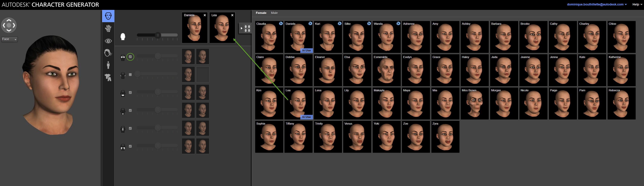Screen dimensions: 644x186
Task: Click the reload icon on Silke thumbnail
Action: 369,24
